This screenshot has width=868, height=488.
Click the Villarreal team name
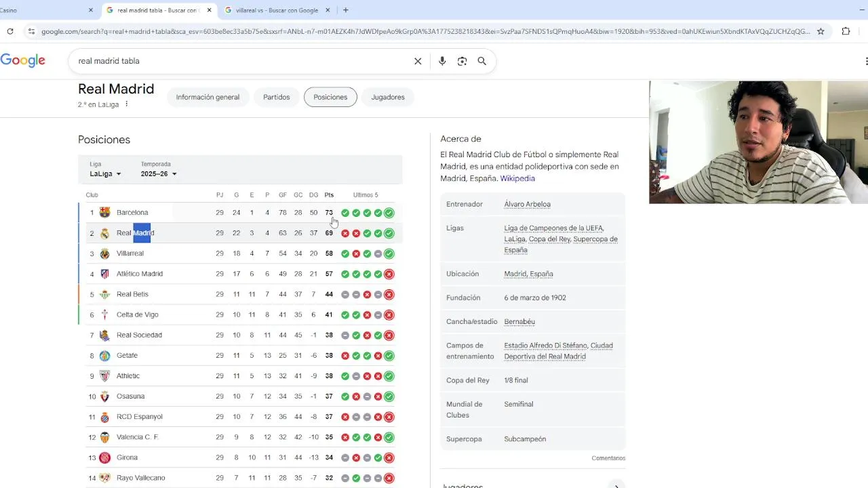coord(130,253)
